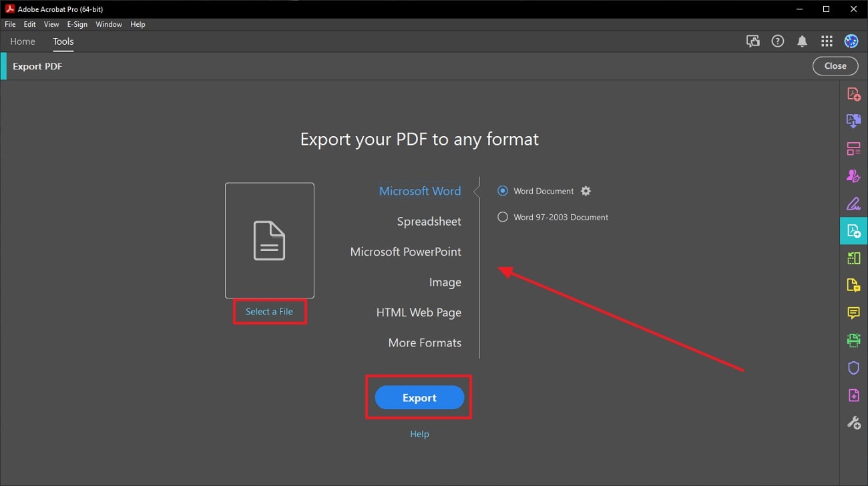Image resolution: width=868 pixels, height=486 pixels.
Task: Open the pink Compress PDF sidebar tool
Action: [853, 395]
